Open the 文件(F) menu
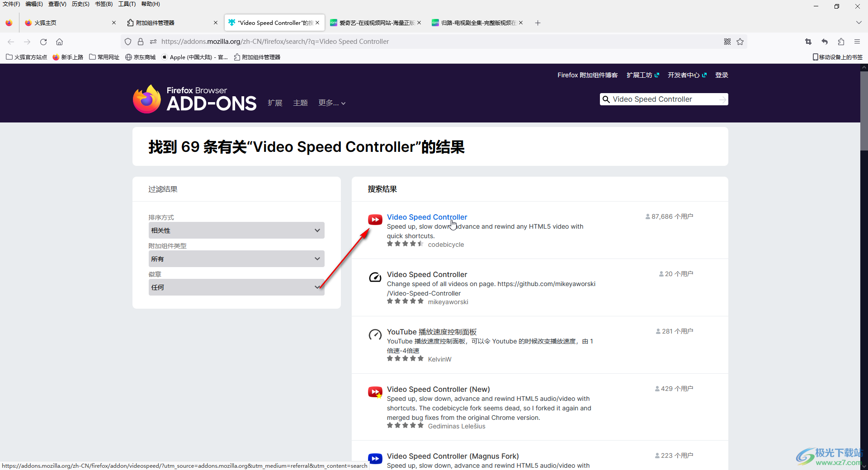 (11, 4)
